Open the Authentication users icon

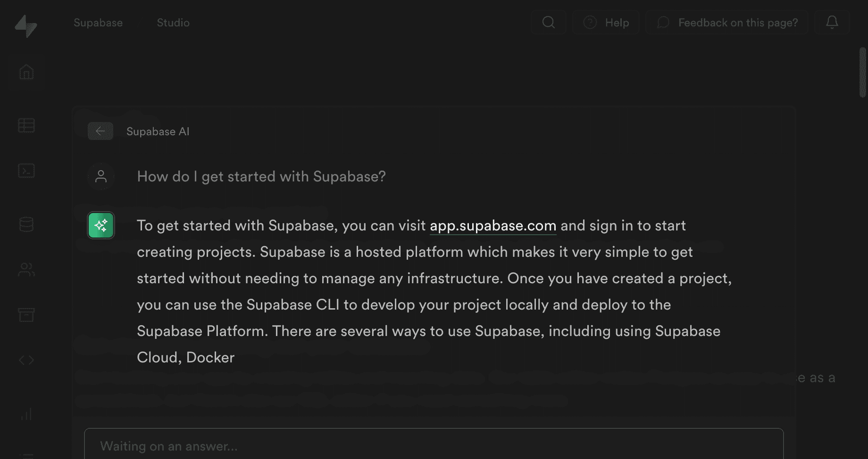coord(26,270)
